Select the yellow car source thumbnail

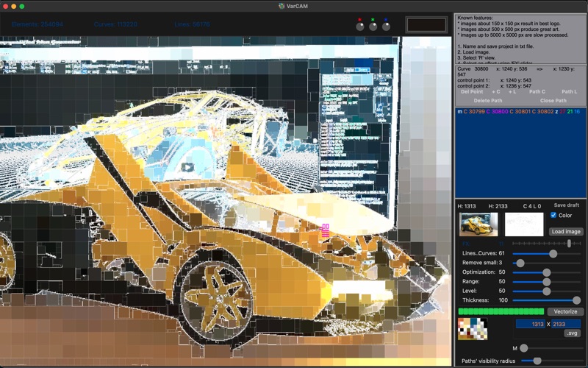tap(478, 224)
